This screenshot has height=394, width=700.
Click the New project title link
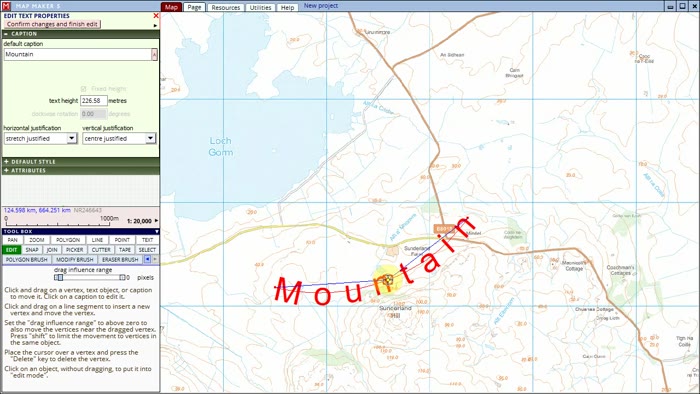pos(321,6)
